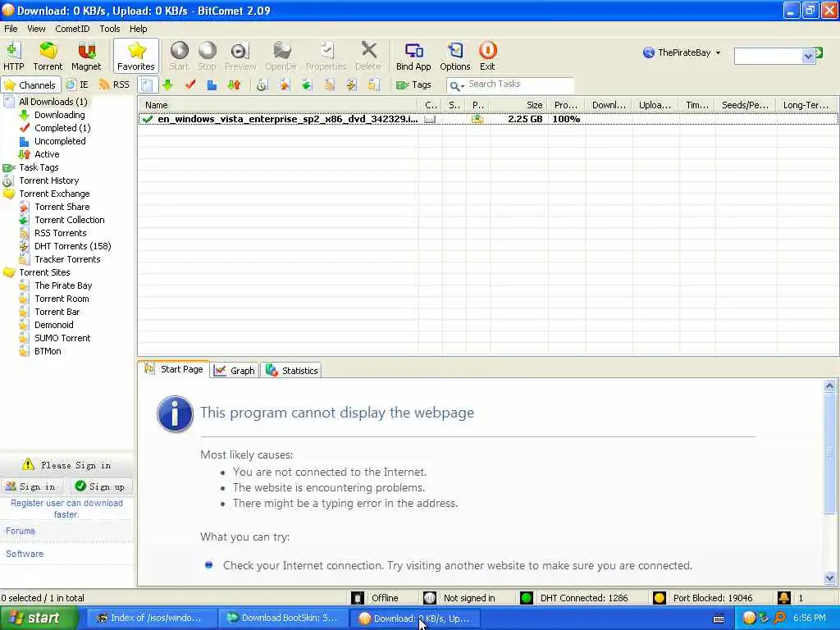Open the Graph tab
This screenshot has width=840, height=630.
click(x=235, y=370)
